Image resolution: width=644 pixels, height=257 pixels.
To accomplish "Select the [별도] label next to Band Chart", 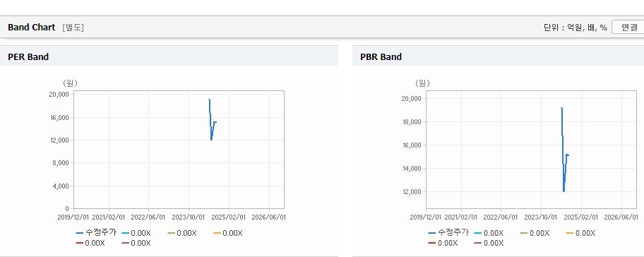I will pyautogui.click(x=73, y=28).
